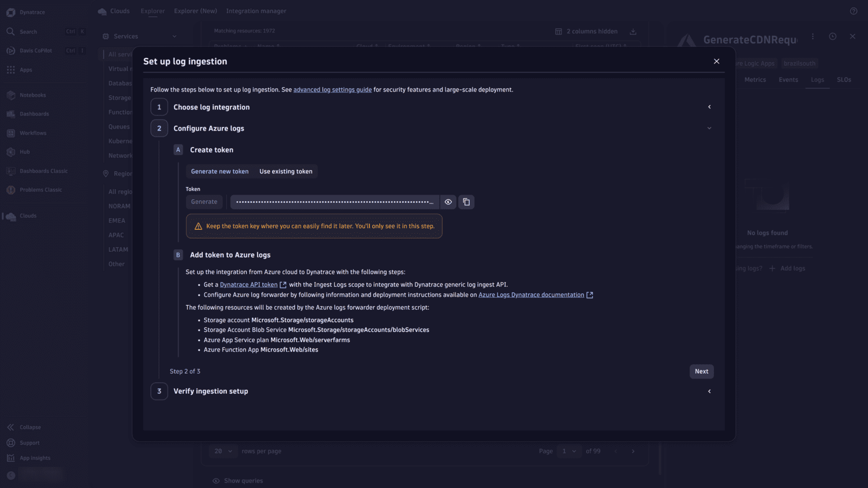Viewport: 868px width, 488px height.
Task: Click the Next button in step 2
Action: (x=701, y=371)
